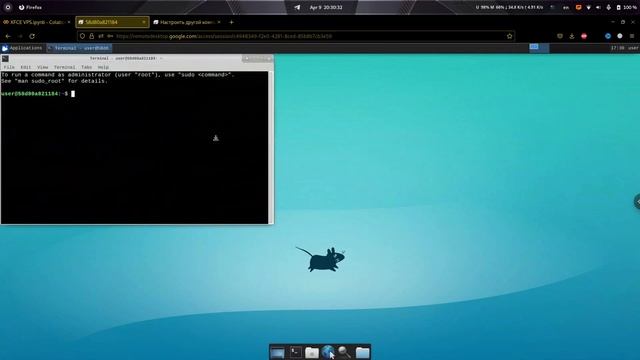Viewport: 640px width, 360px height.
Task: Open the Firefox hamburger menu
Action: click(x=632, y=36)
